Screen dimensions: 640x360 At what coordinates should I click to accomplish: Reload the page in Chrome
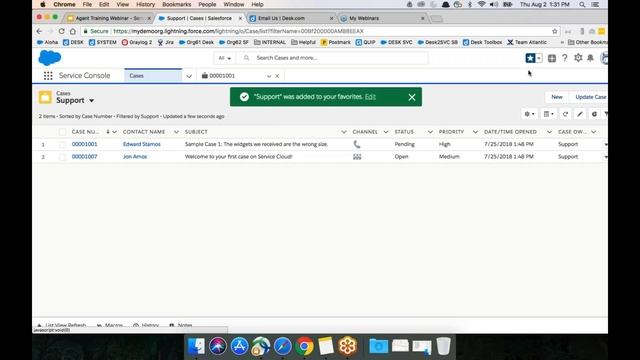point(61,31)
